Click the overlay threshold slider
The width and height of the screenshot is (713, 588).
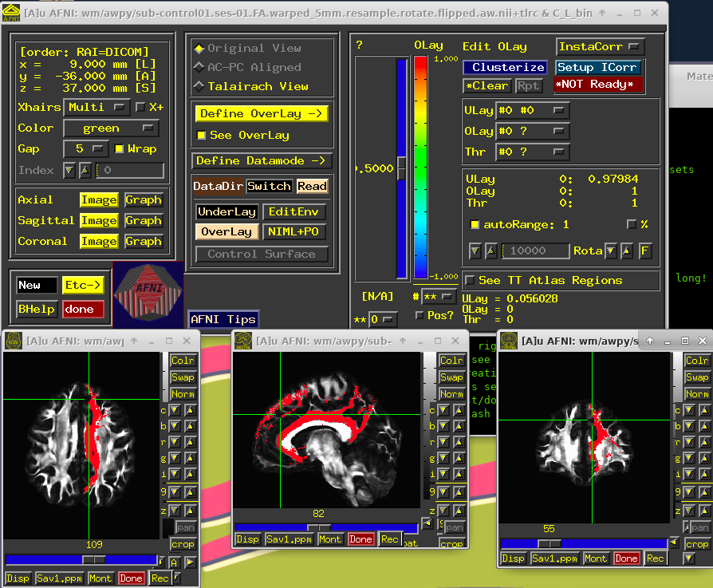coord(401,168)
